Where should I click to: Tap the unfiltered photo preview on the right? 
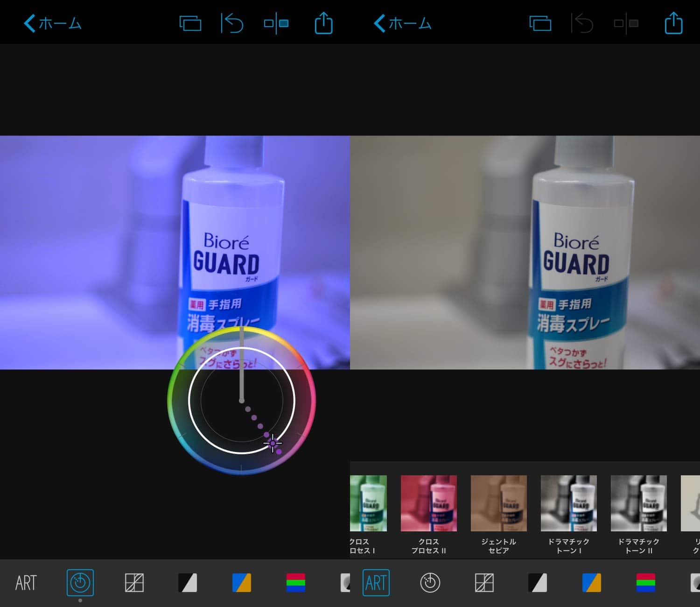click(x=525, y=252)
